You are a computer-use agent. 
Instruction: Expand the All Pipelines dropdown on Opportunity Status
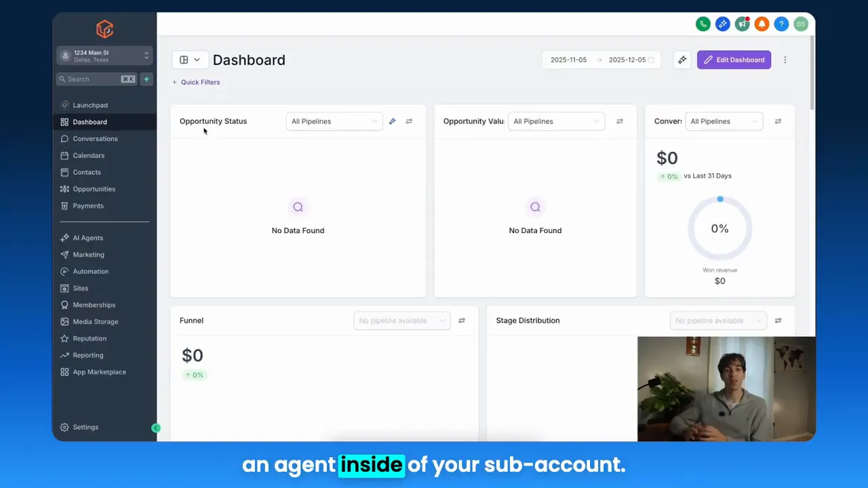point(334,121)
